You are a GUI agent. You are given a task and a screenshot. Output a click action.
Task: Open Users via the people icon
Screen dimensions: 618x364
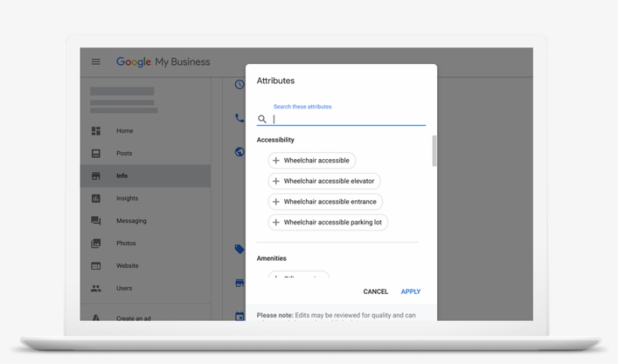[96, 288]
